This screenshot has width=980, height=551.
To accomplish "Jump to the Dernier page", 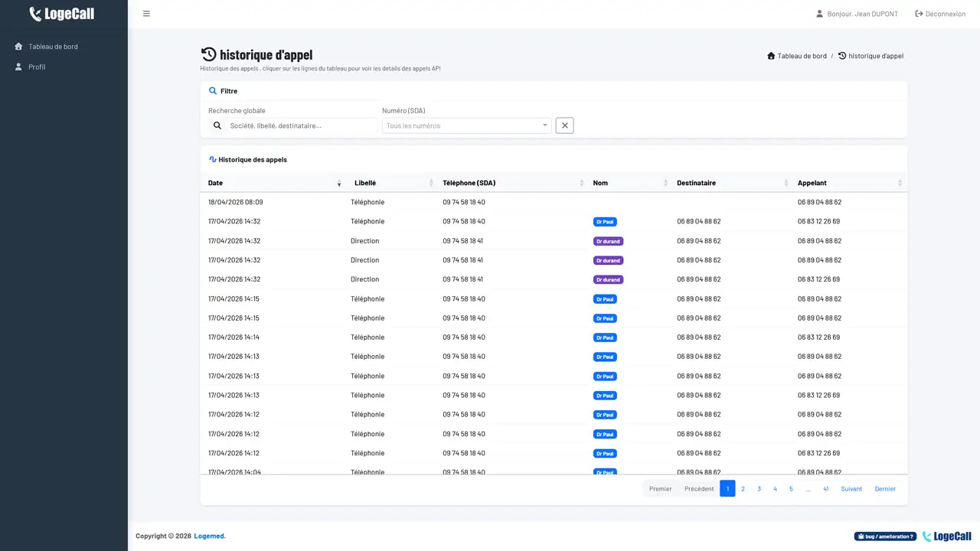I will 885,489.
